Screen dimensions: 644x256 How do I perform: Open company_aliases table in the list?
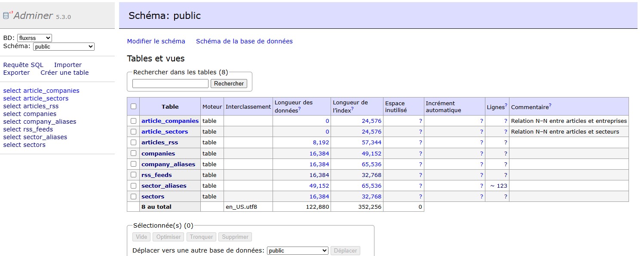[168, 164]
